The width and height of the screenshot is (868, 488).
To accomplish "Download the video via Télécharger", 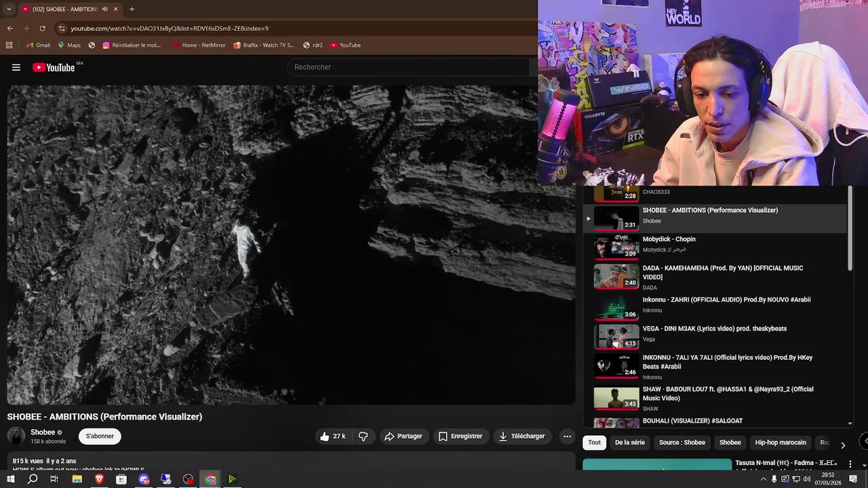I will pyautogui.click(x=521, y=436).
